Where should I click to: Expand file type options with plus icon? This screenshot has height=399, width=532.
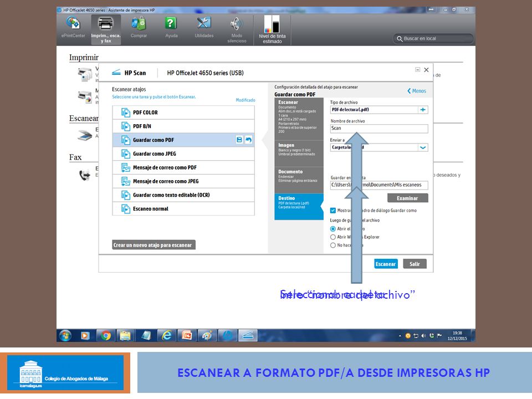pos(423,110)
